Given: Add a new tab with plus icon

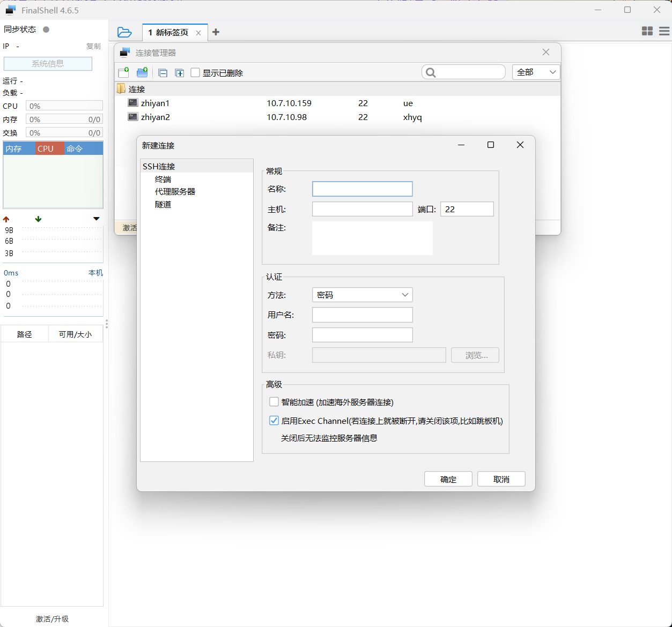Looking at the screenshot, I should click(x=216, y=32).
